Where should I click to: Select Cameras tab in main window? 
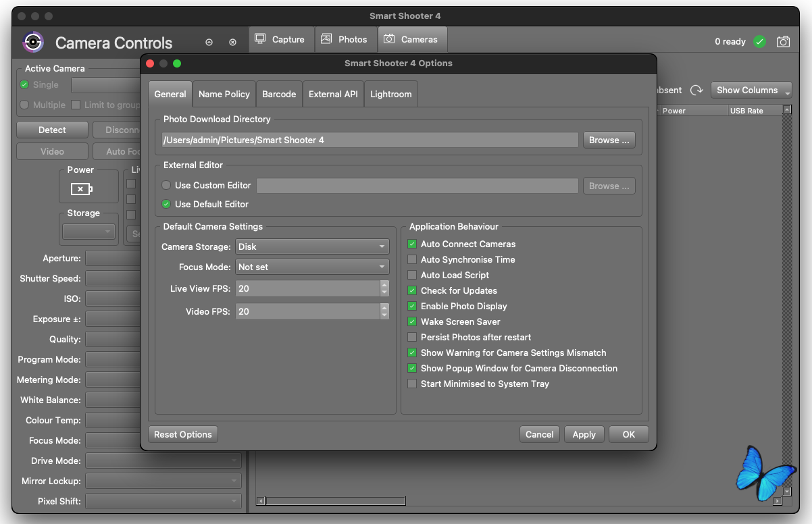click(x=411, y=40)
